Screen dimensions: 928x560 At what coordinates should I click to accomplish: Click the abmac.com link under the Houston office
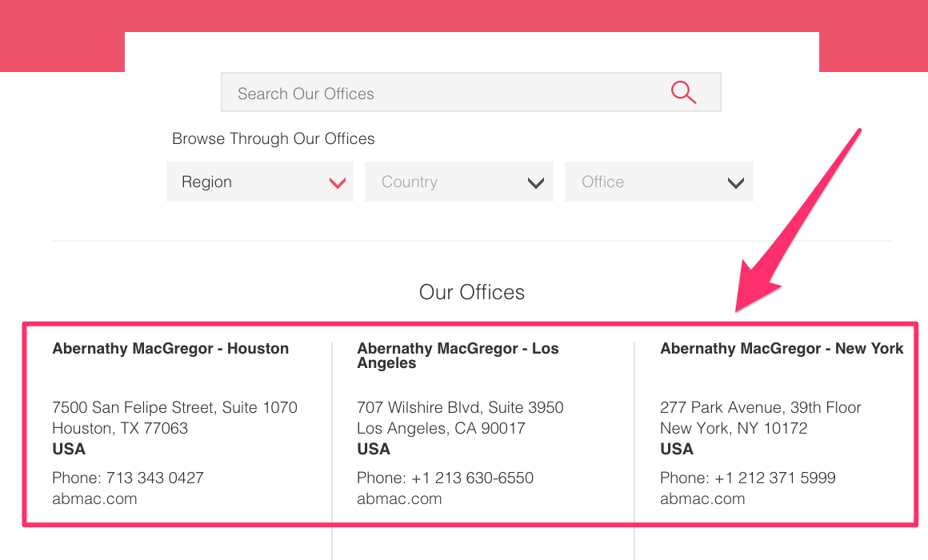coord(94,499)
